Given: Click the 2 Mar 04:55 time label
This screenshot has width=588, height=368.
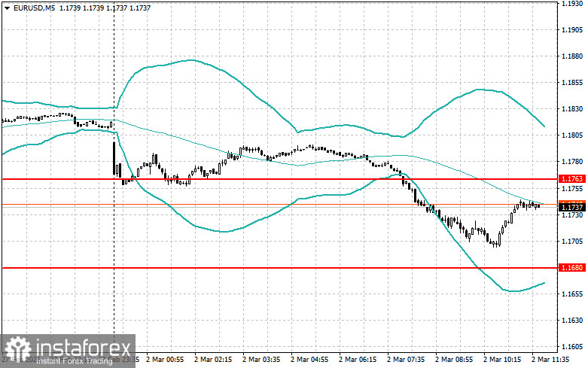Looking at the screenshot, I should pyautogui.click(x=309, y=360).
